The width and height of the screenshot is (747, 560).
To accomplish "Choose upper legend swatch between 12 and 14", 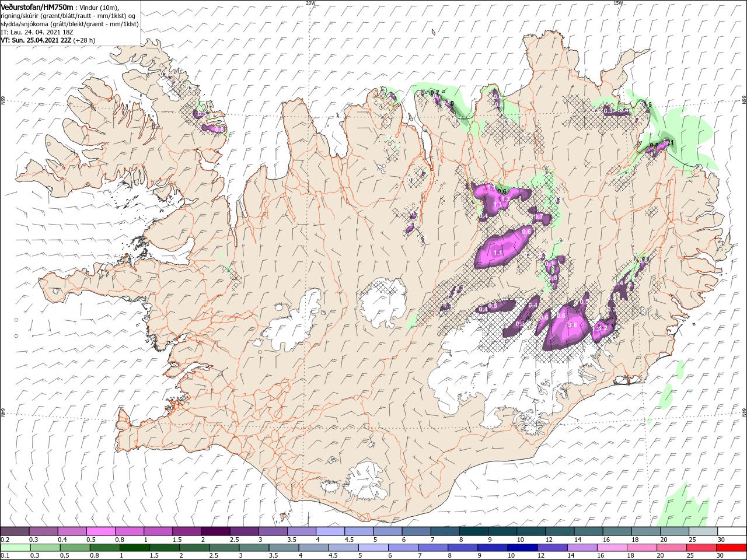I will pos(559,531).
